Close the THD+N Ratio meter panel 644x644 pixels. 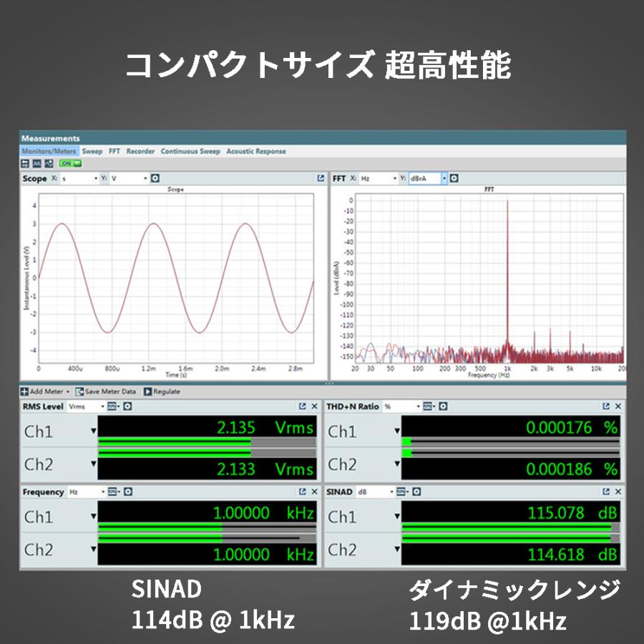click(x=620, y=406)
